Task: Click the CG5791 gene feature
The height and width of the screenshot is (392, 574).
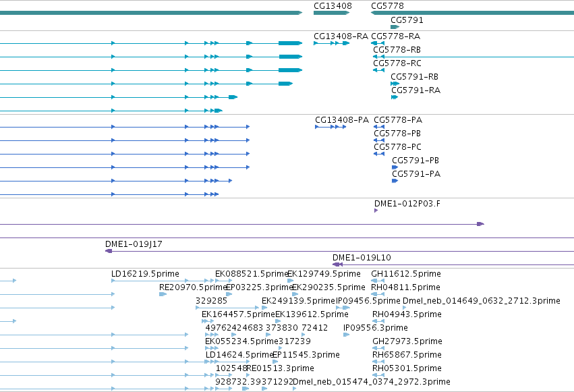Action: [x=395, y=27]
